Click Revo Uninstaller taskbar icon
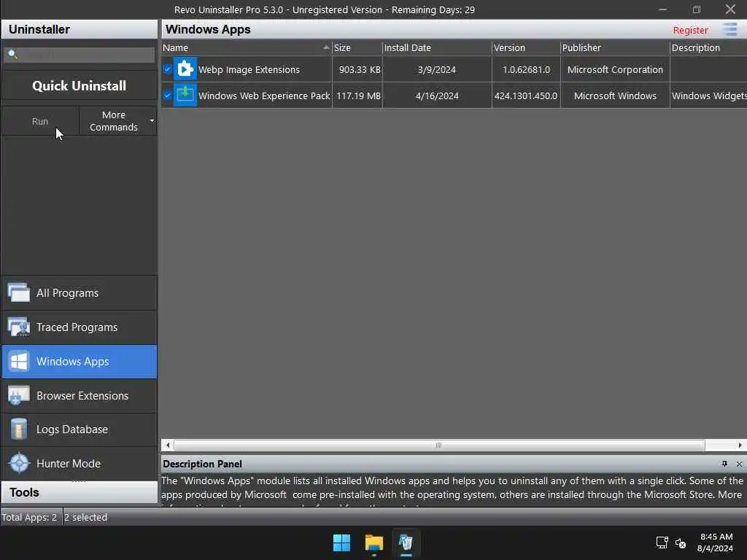Image resolution: width=747 pixels, height=560 pixels. pos(406,542)
